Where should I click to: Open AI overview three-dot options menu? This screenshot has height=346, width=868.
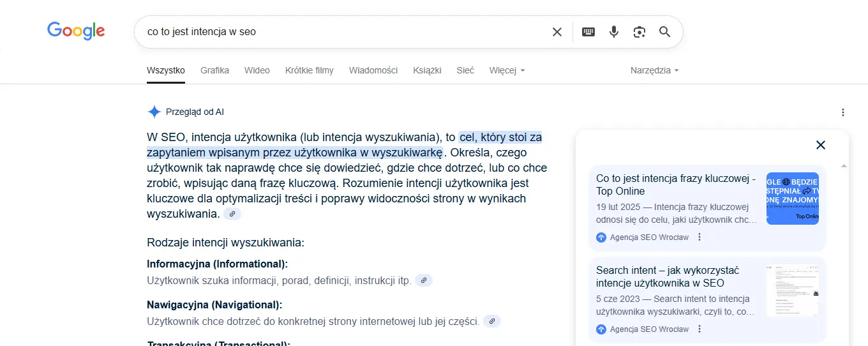click(843, 112)
